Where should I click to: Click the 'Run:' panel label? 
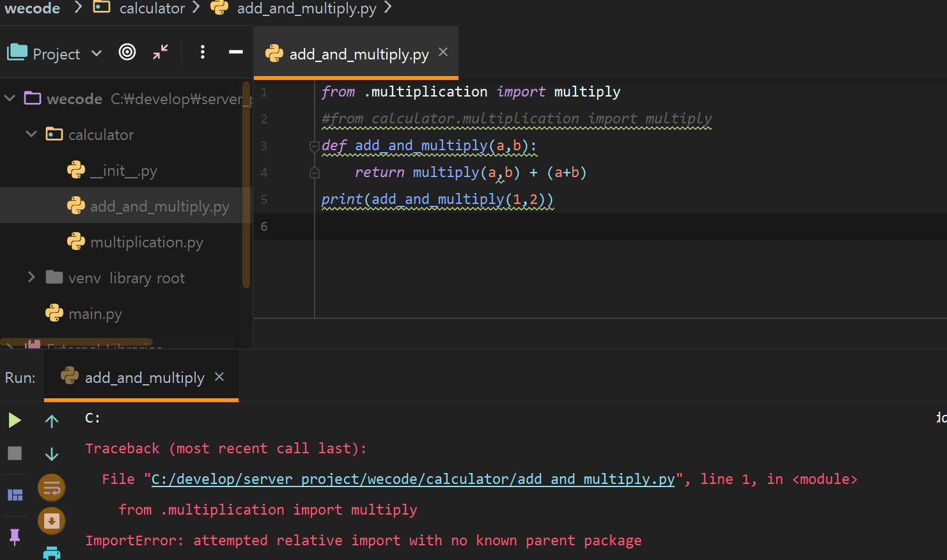pos(20,378)
